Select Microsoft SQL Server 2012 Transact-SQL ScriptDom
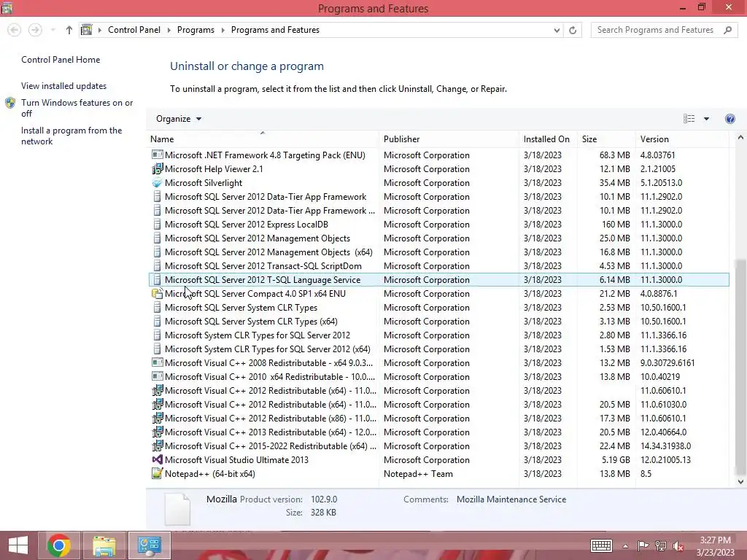This screenshot has height=560, width=747. coord(438,266)
